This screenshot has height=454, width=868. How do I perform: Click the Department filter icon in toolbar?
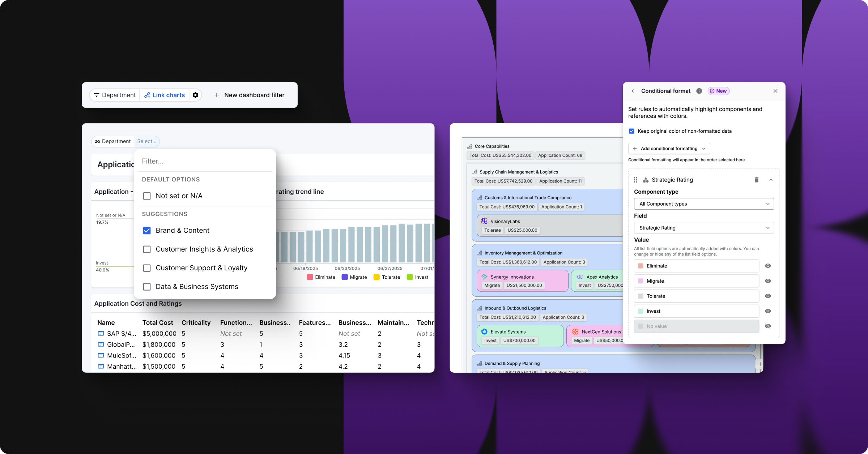point(97,95)
